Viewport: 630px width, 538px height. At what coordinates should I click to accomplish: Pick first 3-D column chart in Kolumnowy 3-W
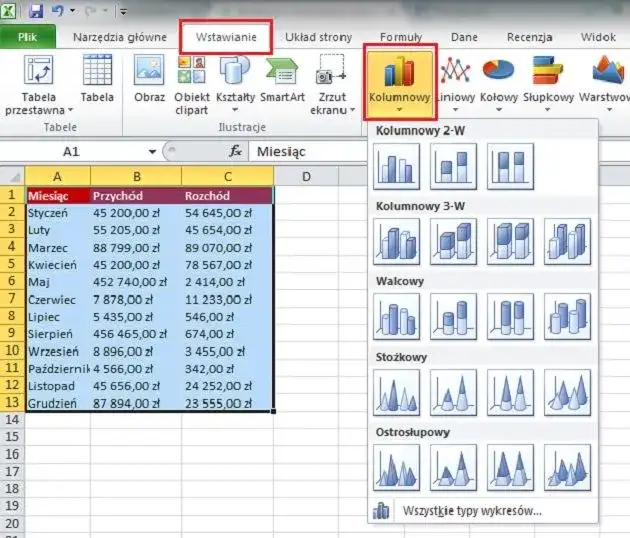pos(396,242)
